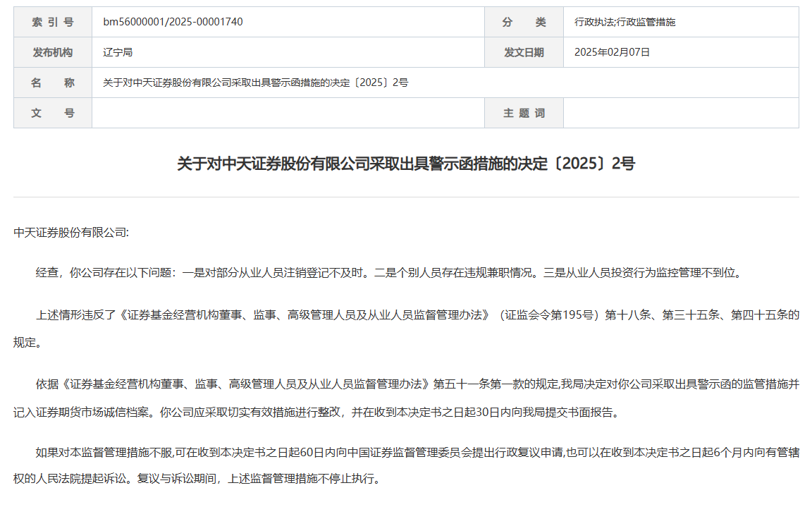Click the 发布机构 label cell
This screenshot has height=507, width=812.
[x=53, y=52]
